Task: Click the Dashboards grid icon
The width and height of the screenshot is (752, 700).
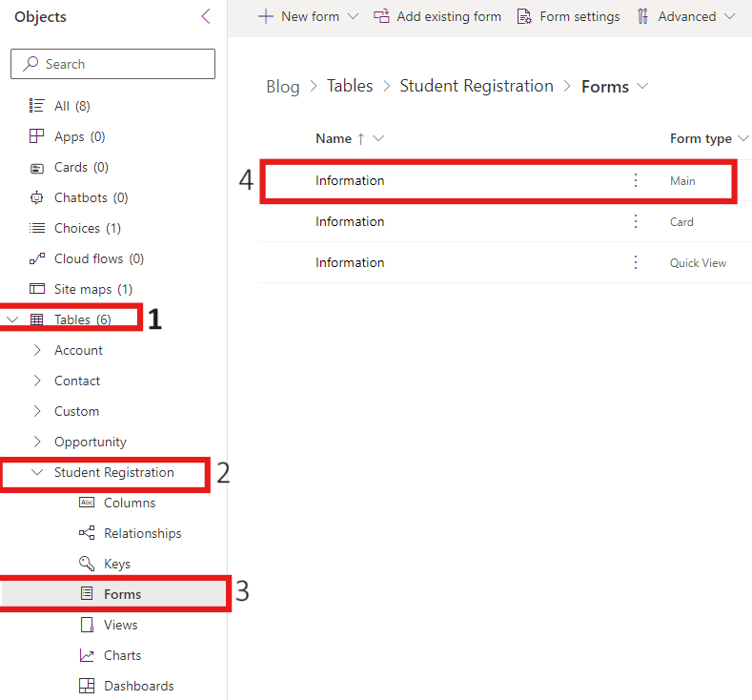Action: 87,686
